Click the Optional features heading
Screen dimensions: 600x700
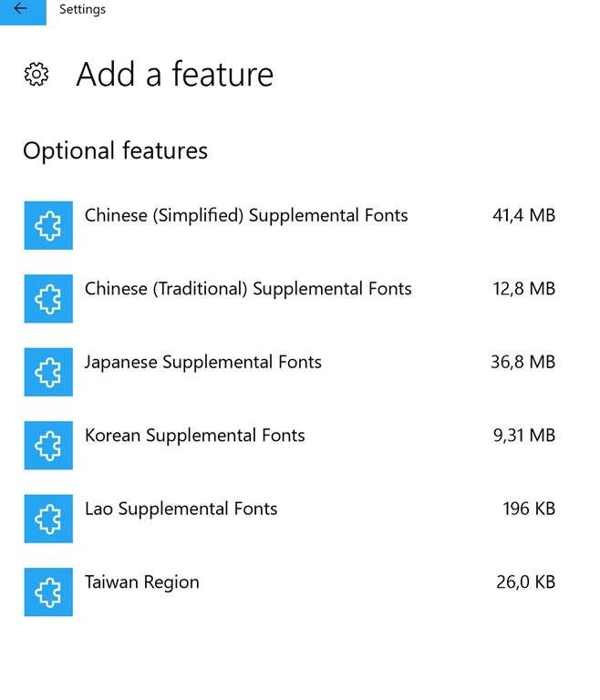[x=116, y=151]
